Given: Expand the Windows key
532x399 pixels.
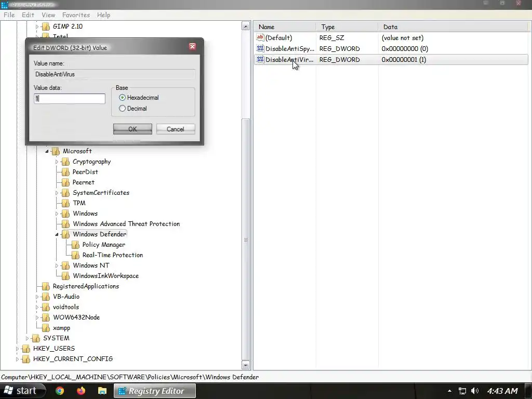Looking at the screenshot, I should 57,214.
